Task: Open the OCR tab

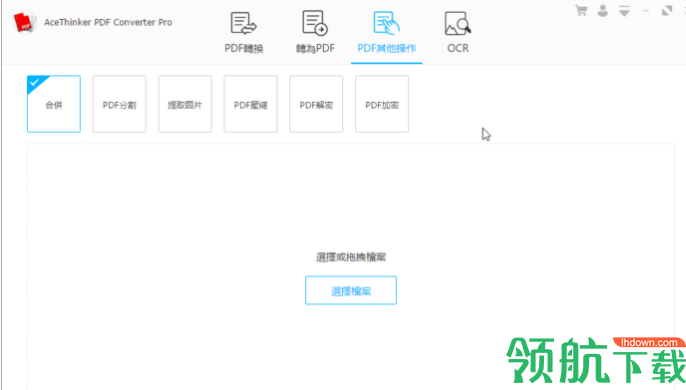Action: coord(458,32)
